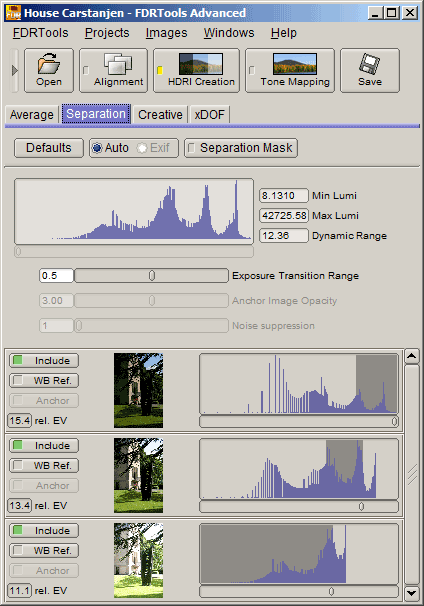Click the Save floppy disk icon
This screenshot has width=424, height=606.
click(x=370, y=64)
